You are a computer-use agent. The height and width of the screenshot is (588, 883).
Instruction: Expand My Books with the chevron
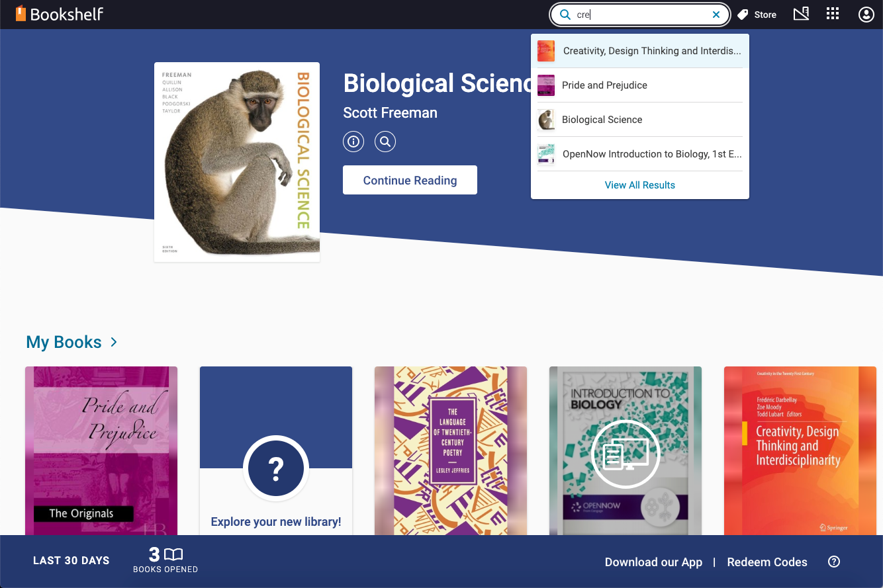(x=114, y=343)
